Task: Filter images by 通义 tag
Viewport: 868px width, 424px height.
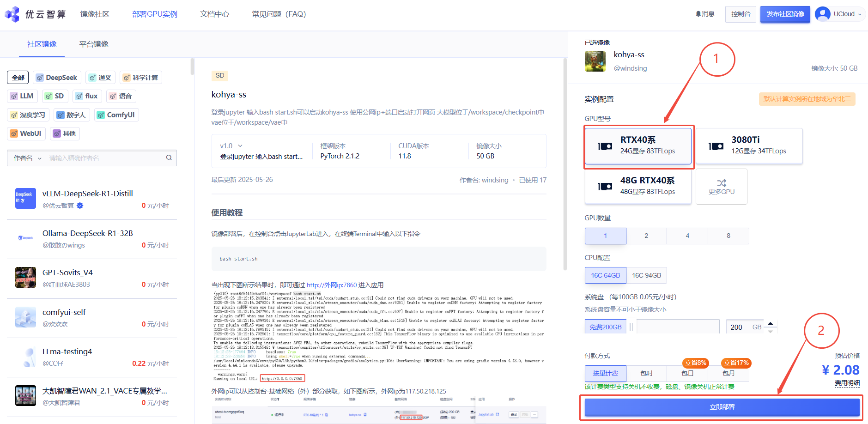Action: click(x=100, y=78)
